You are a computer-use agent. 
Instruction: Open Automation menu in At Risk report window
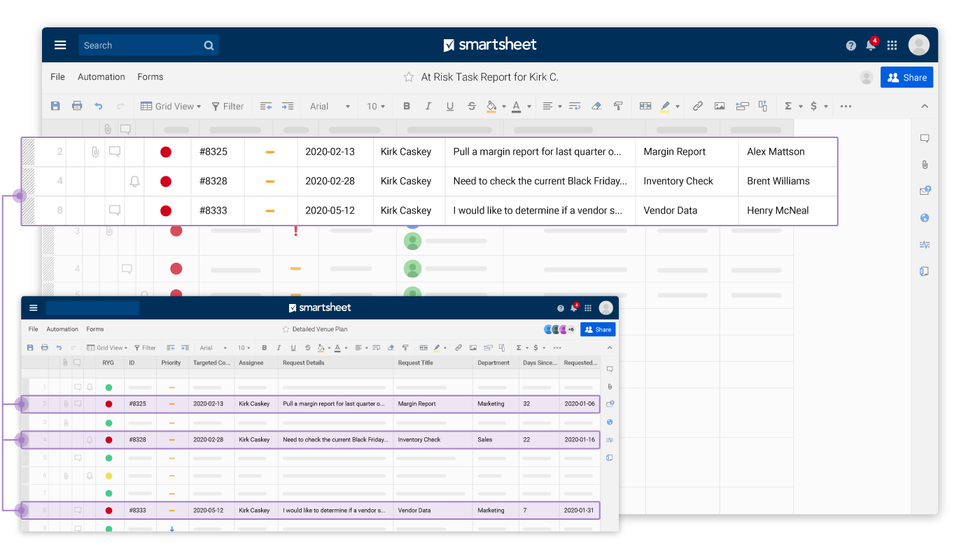[101, 77]
